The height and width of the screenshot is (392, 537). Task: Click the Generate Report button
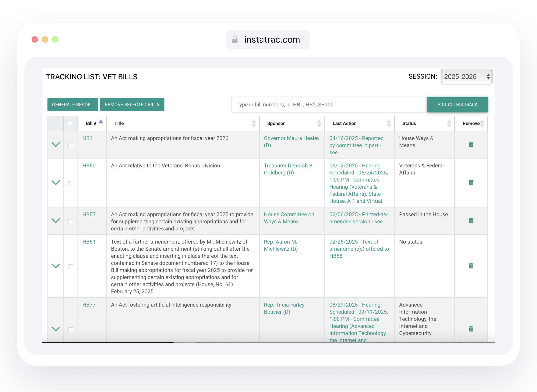[73, 104]
